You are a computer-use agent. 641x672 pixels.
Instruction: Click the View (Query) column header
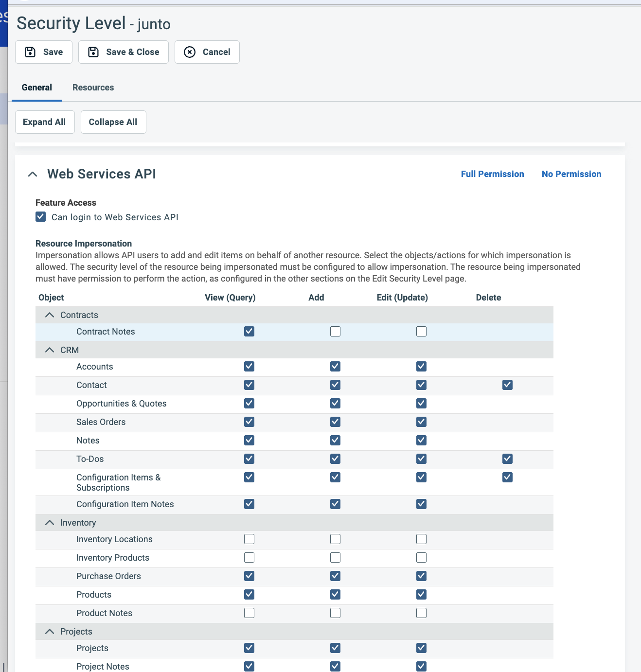click(x=230, y=298)
